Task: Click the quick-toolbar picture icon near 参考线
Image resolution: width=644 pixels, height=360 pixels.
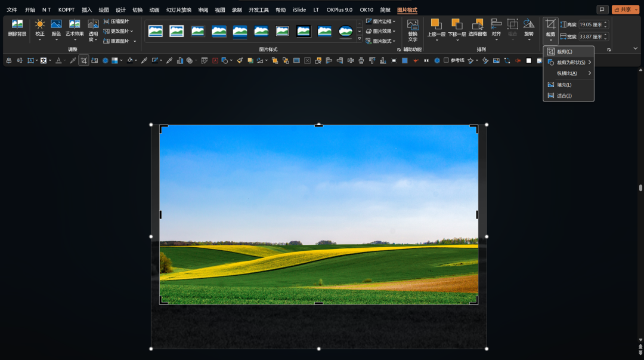Action: coord(496,60)
